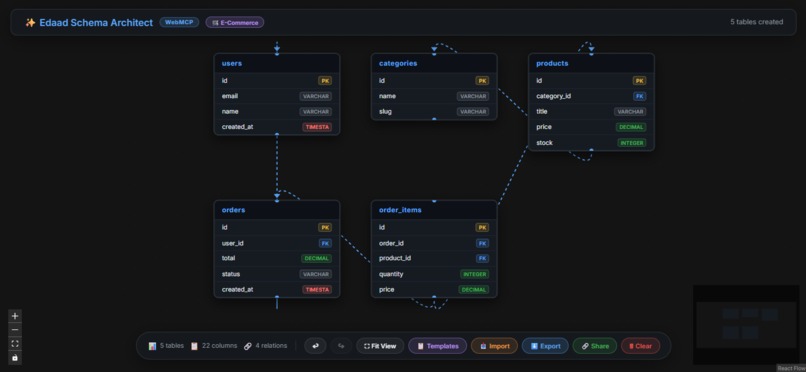
Task: Redo the last undone change
Action: coord(341,346)
